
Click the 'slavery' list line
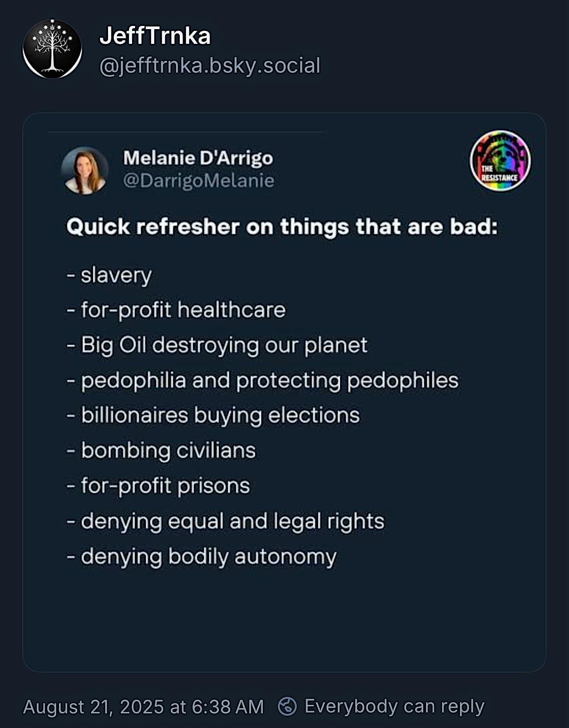point(109,275)
